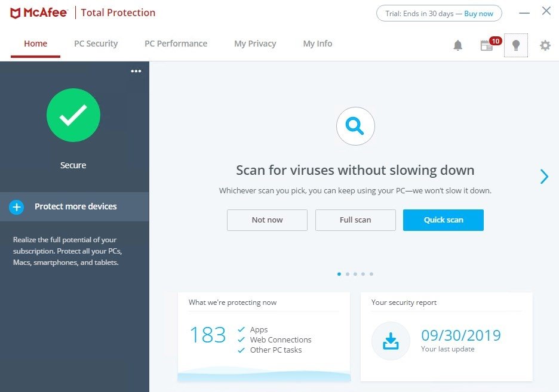Click the McAfee shield logo
Viewport: 559px width, 392px height.
tap(15, 13)
